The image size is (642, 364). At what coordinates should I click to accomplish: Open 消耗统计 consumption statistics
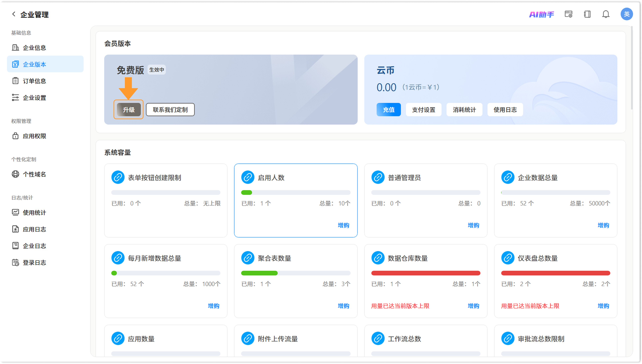[464, 110]
